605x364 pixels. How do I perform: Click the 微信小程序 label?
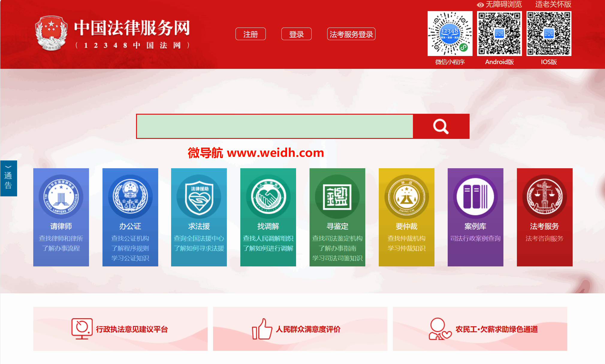pyautogui.click(x=450, y=62)
